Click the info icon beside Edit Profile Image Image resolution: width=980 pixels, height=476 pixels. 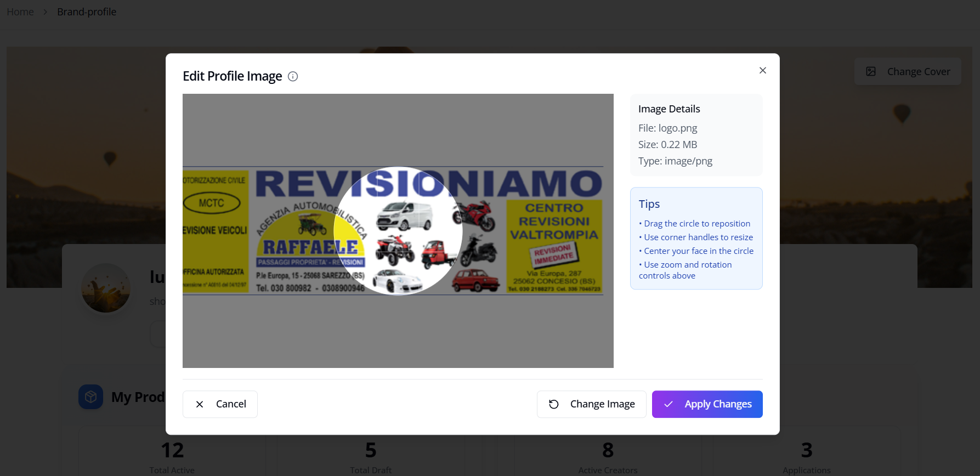coord(293,76)
